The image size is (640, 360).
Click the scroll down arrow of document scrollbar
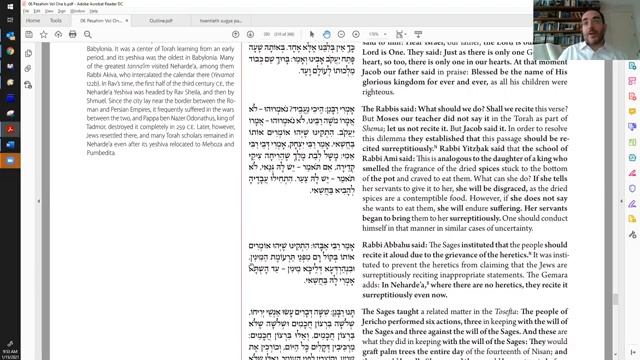[616, 355]
